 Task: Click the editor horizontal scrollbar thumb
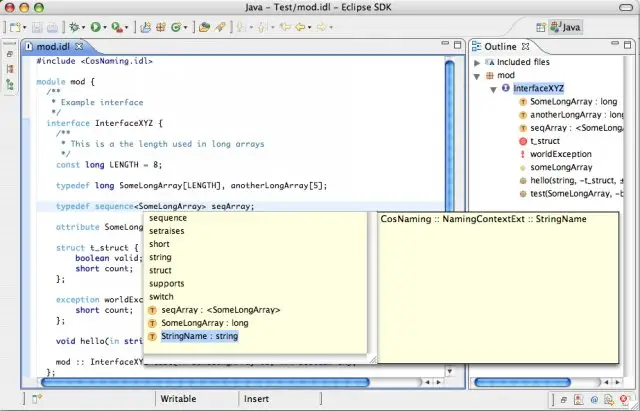[205, 382]
